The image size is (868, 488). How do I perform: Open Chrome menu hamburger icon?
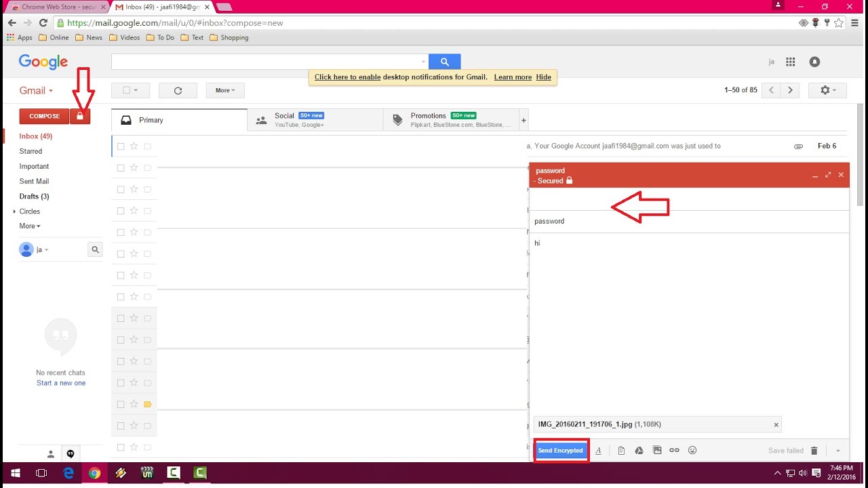[x=856, y=23]
